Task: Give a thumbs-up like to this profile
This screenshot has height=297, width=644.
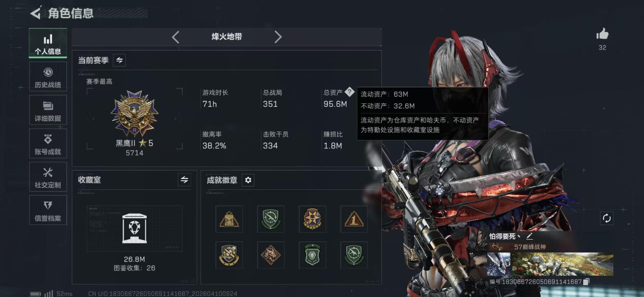Action: [602, 34]
